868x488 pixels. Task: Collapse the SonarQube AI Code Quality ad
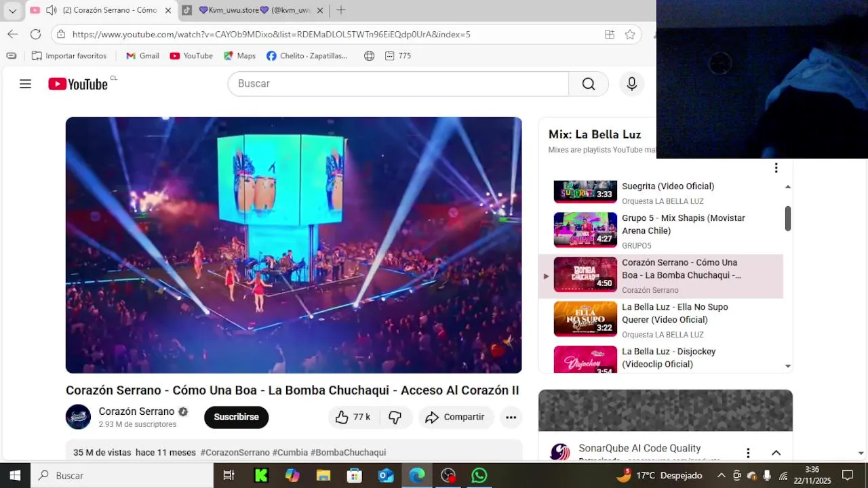(776, 453)
